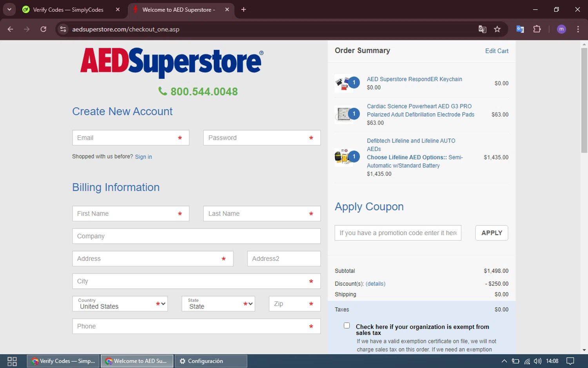
Task: Select the Welcome to AED Superstore tab
Action: [178, 9]
